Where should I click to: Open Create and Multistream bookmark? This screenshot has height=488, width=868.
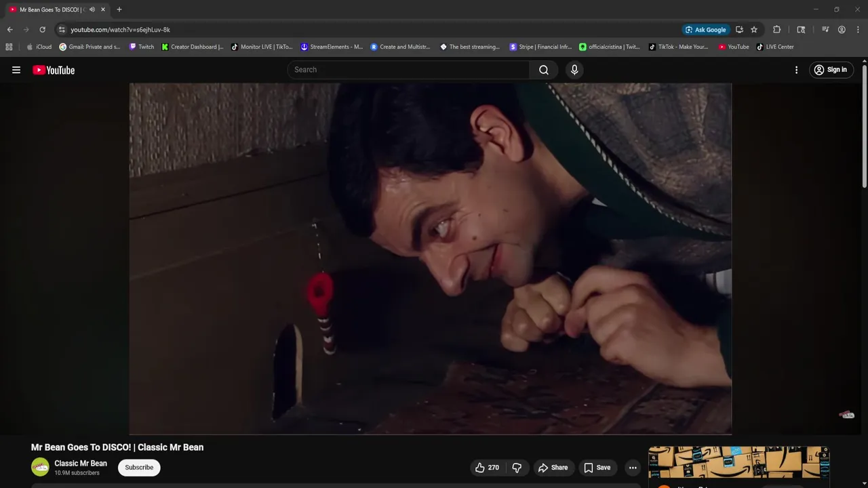click(401, 47)
